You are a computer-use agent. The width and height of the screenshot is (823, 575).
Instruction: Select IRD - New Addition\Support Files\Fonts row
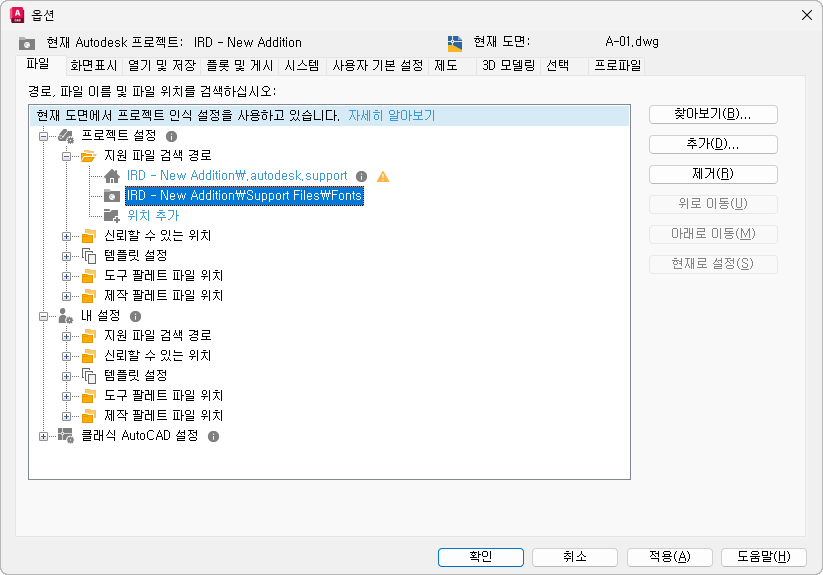click(x=244, y=196)
